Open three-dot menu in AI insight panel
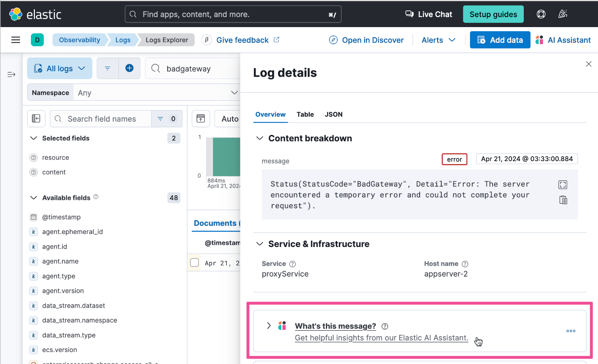Viewport: 598px width, 364px height. click(x=570, y=331)
